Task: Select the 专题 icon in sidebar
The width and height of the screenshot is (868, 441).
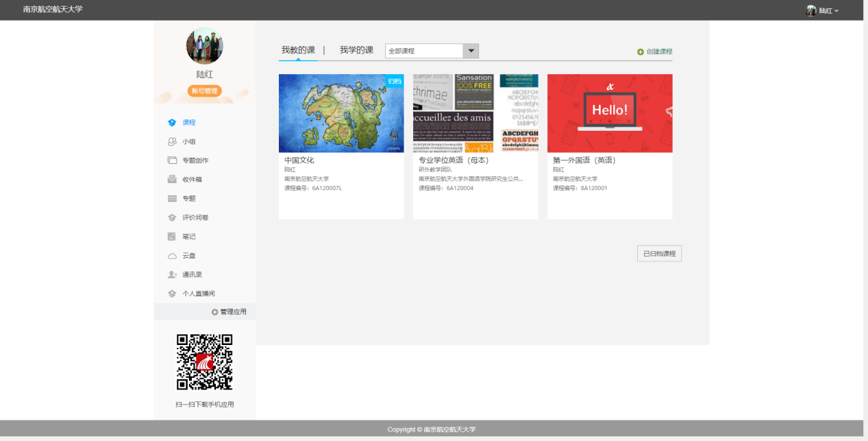Action: (x=172, y=199)
